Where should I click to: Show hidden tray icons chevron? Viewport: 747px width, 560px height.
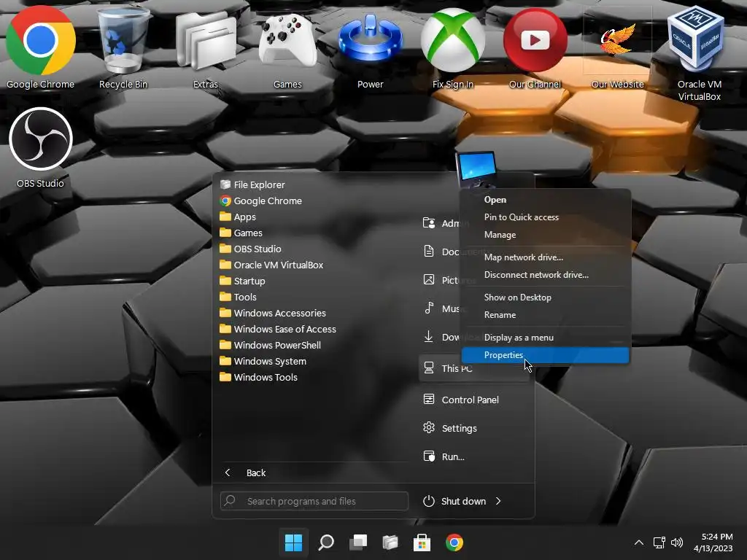coord(639,542)
